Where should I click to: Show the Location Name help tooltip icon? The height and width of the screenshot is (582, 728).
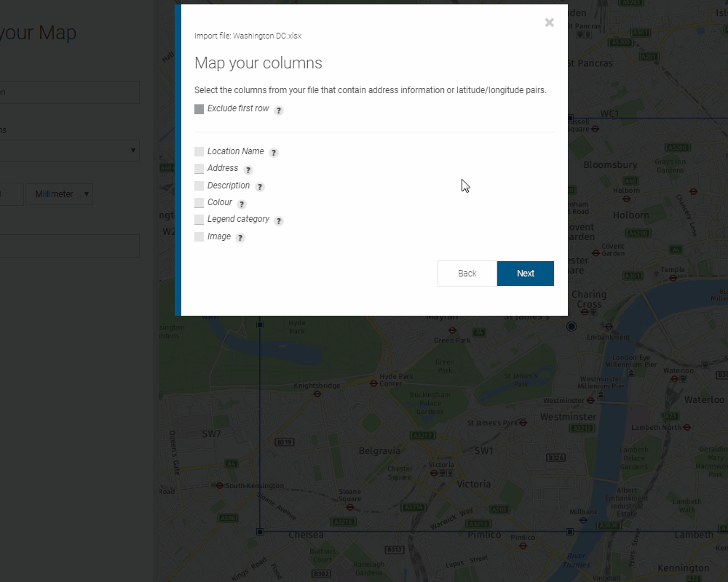tap(274, 153)
